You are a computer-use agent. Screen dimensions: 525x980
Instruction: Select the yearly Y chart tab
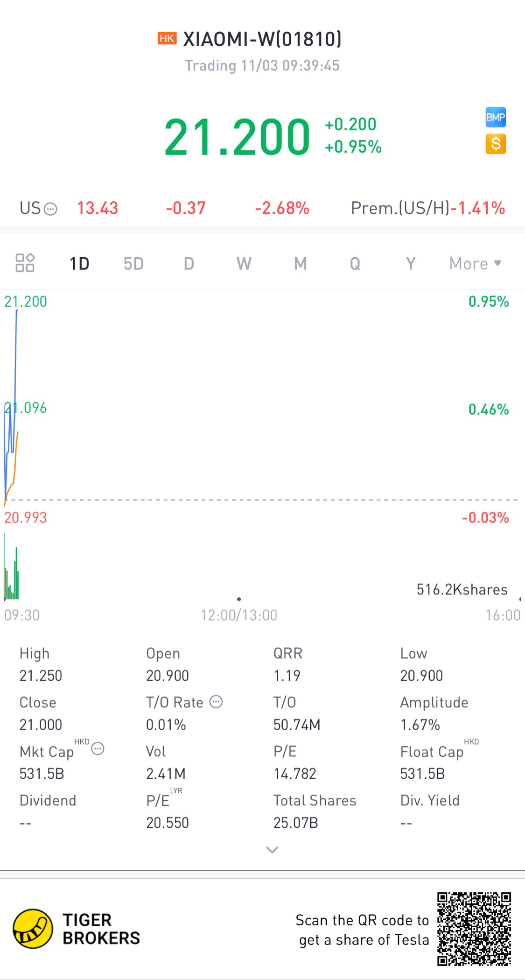tap(410, 264)
